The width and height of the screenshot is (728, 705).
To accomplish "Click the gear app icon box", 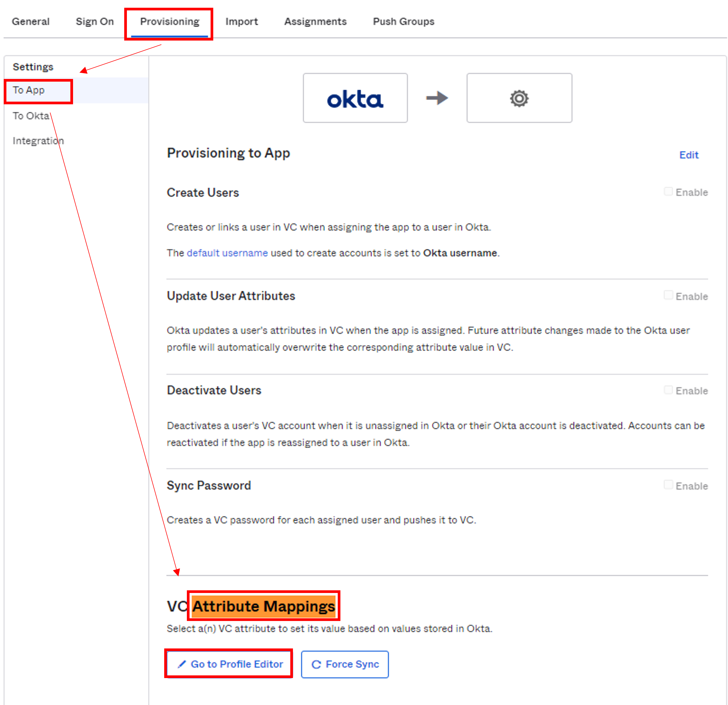I will [519, 98].
